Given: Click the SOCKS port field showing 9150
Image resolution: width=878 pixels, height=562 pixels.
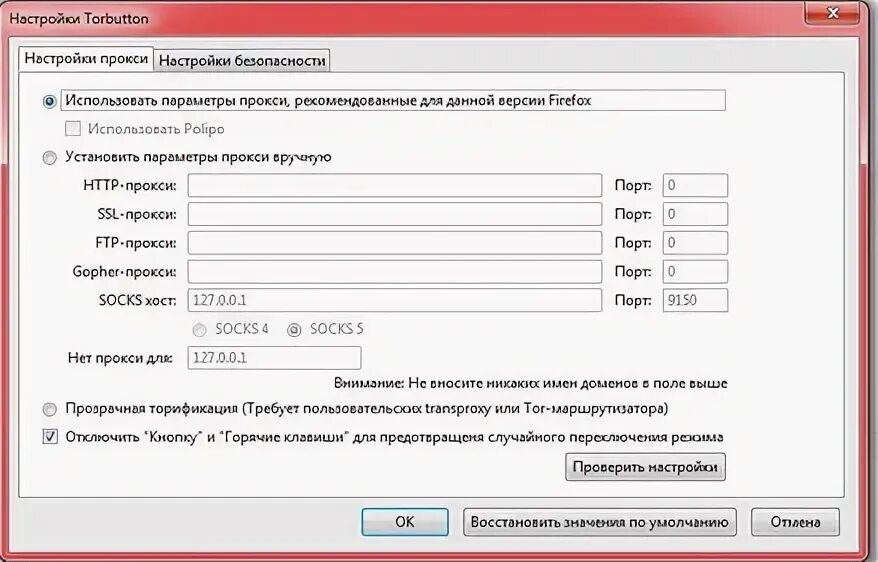Looking at the screenshot, I should pos(695,300).
